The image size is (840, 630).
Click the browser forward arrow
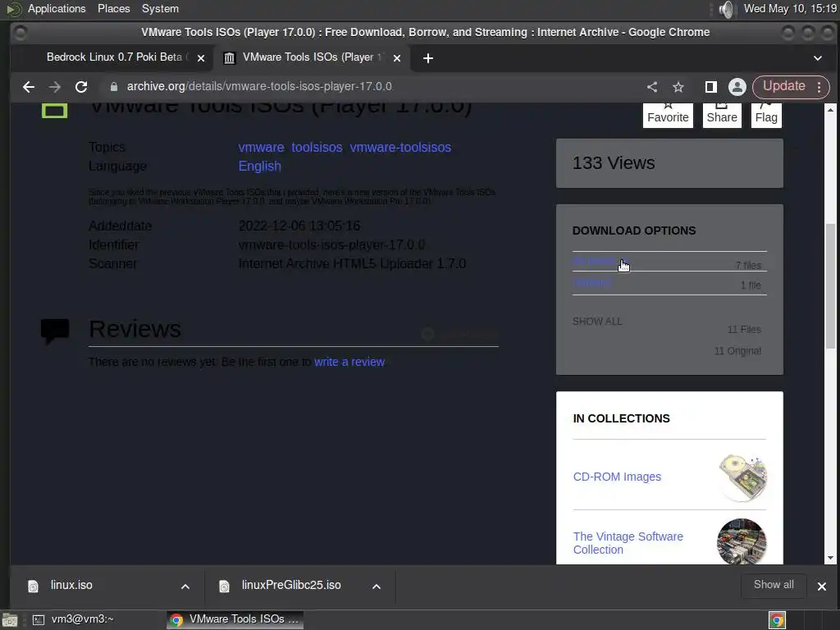point(55,87)
